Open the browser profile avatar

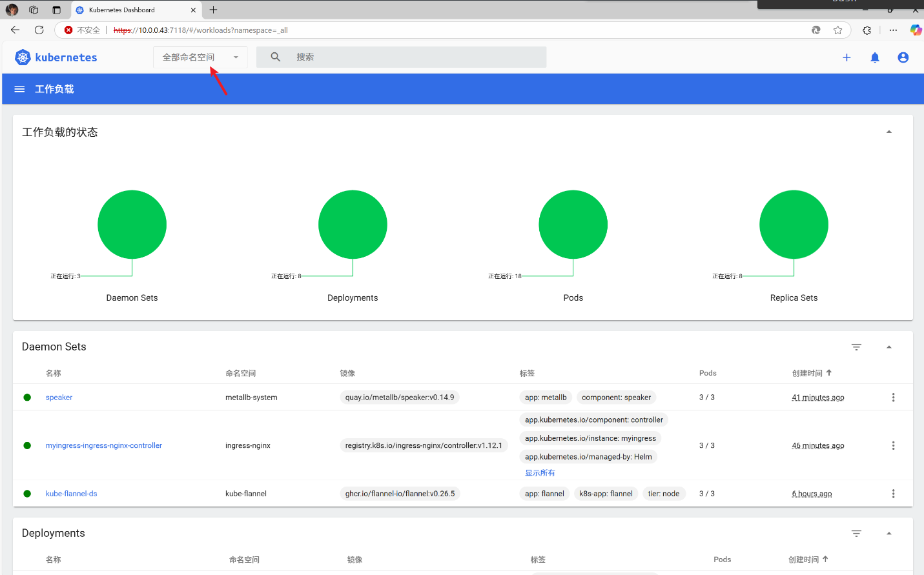tap(12, 10)
